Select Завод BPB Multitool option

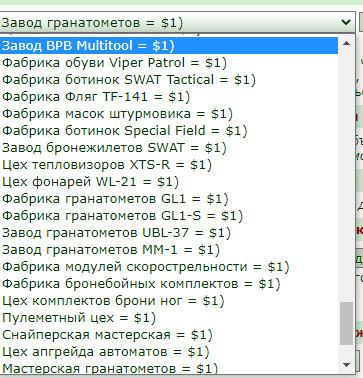click(x=169, y=46)
